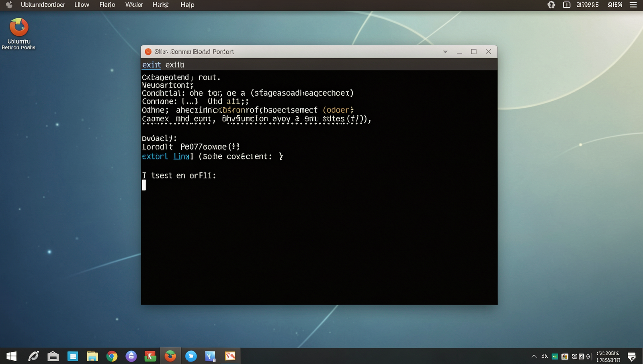
Task: Launch the blue list app in the taskbar
Action: coord(73,356)
